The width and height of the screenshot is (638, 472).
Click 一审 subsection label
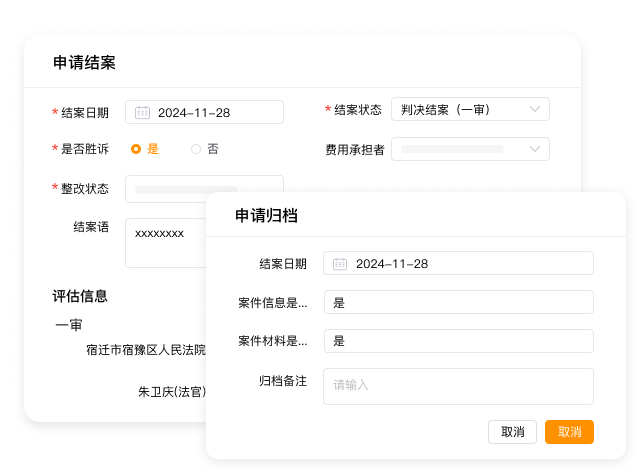[x=69, y=325]
